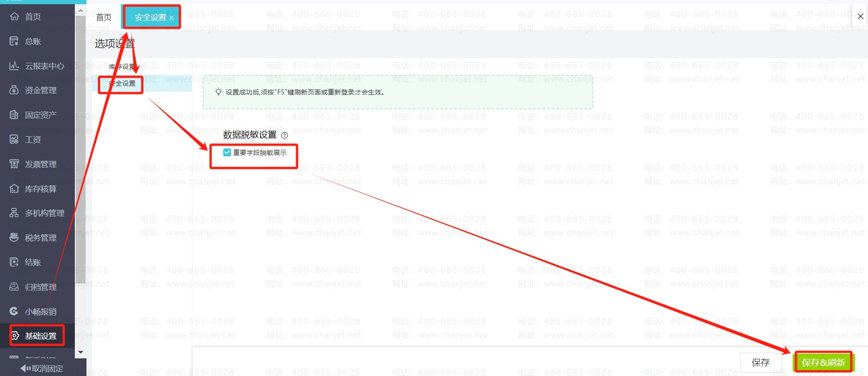Open 云报表中心 chart icon in sidebar

coord(14,66)
